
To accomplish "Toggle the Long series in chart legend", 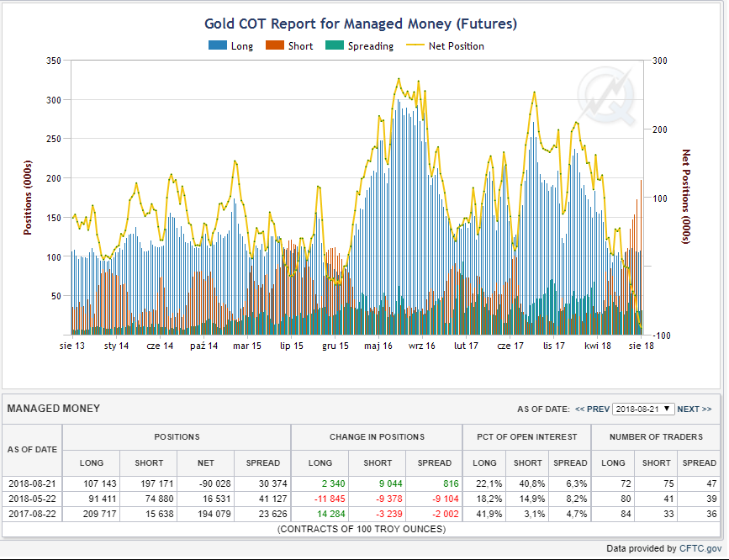I will click(x=230, y=46).
